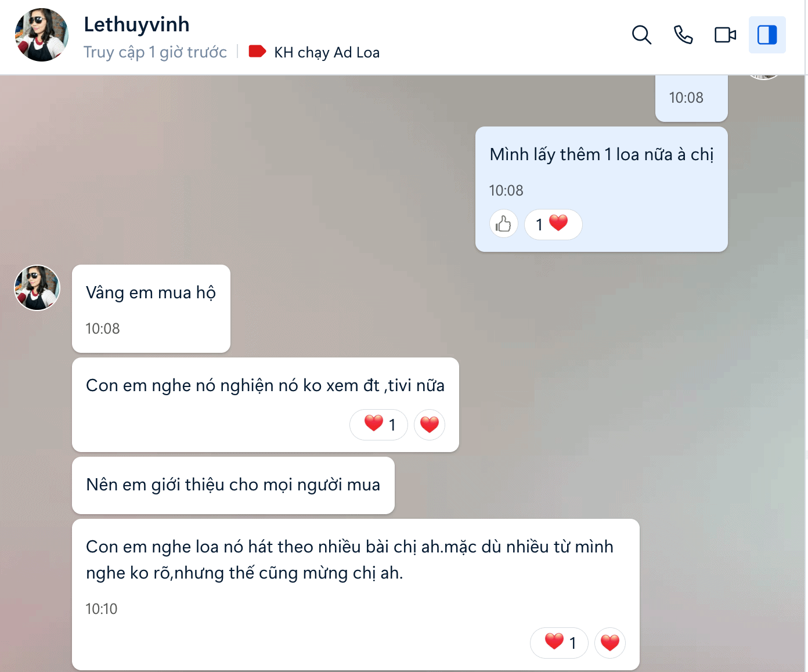The width and height of the screenshot is (808, 672).
Task: Select message 'Nên em giới thiệu cho mọi người mua'
Action: [x=233, y=485]
